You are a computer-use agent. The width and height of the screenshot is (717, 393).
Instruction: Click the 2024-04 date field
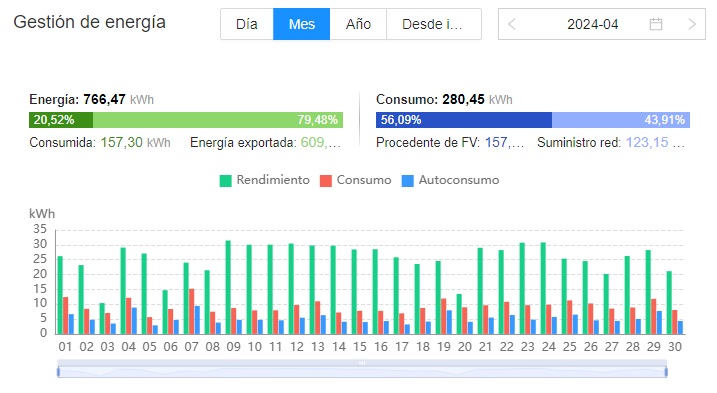593,24
